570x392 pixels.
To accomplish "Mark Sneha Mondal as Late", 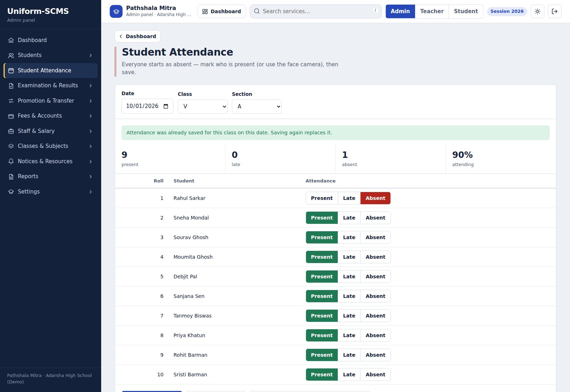I will [349, 218].
